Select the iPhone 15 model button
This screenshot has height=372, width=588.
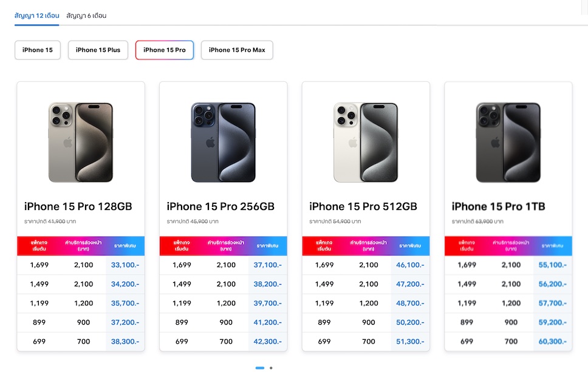tap(38, 50)
